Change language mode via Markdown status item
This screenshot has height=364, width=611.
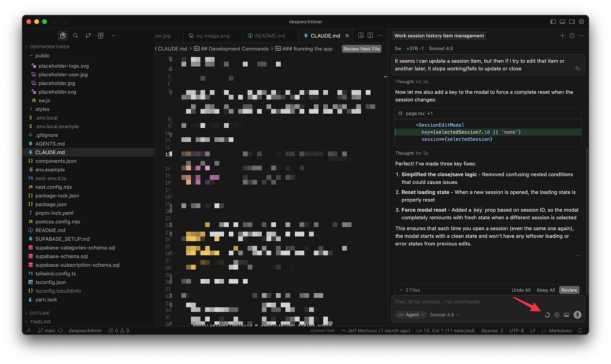560,330
